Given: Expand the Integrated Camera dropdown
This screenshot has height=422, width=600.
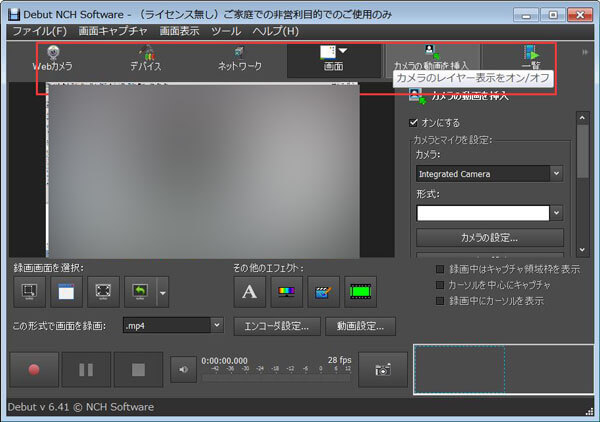Looking at the screenshot, I should tap(556, 174).
